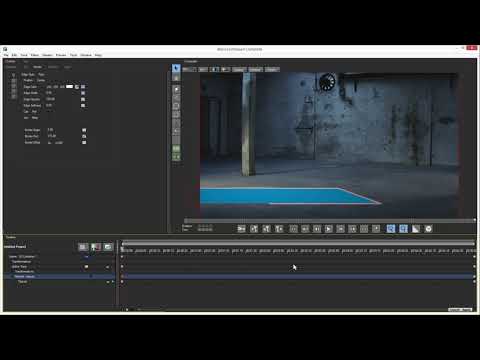Click the red-accented timeline header button
Image resolution: width=480 pixels, height=360 pixels.
coord(96,247)
